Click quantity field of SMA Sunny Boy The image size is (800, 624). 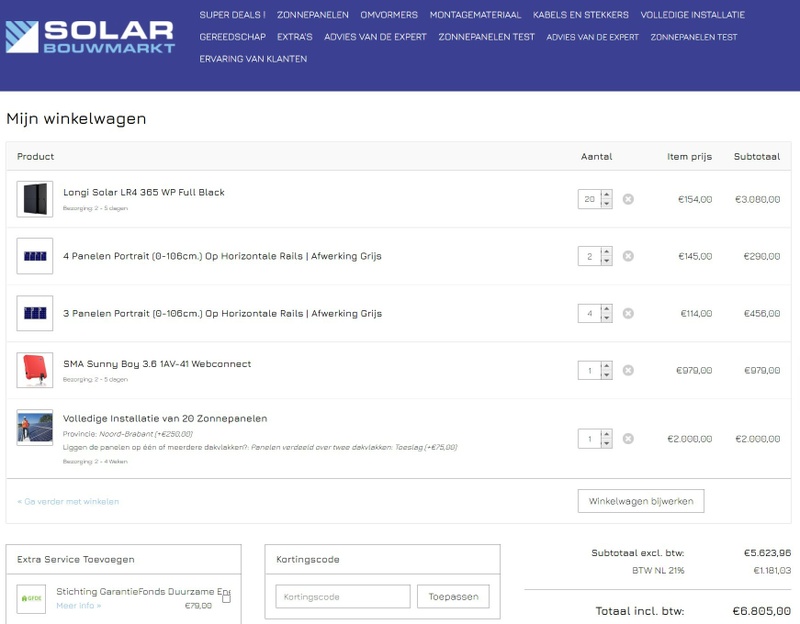point(589,370)
